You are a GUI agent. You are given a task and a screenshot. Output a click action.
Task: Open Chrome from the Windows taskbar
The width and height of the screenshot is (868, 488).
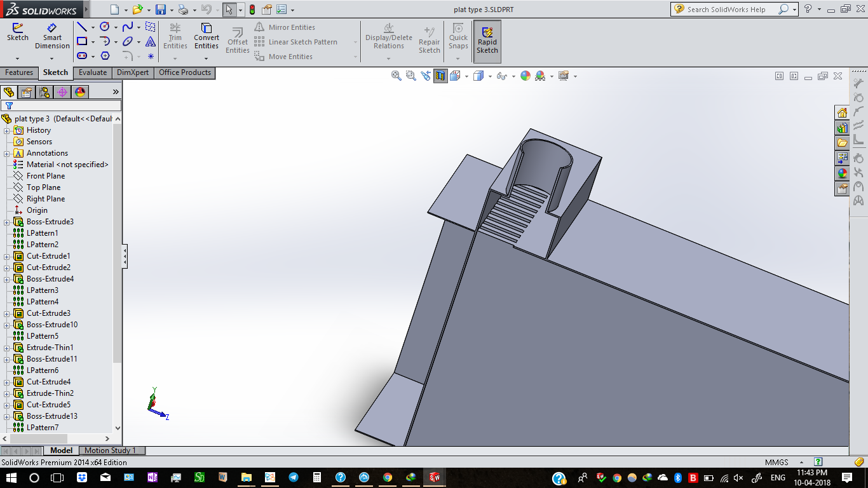coord(388,477)
